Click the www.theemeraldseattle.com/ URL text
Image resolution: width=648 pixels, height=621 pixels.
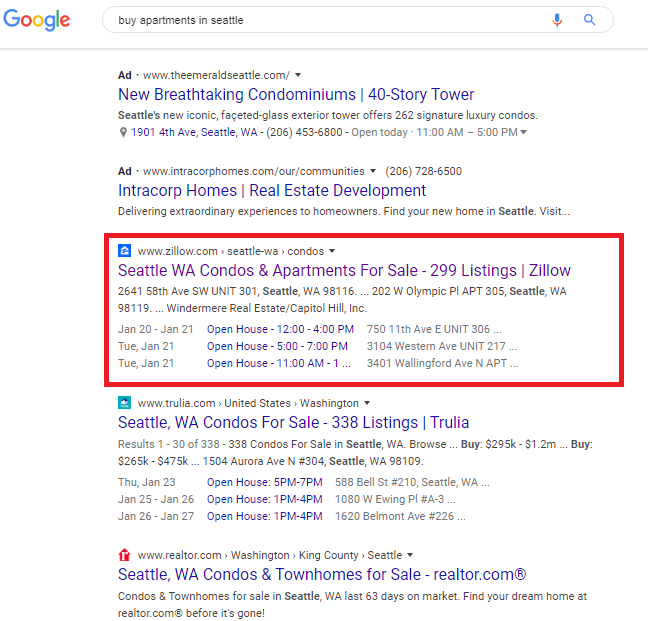coord(217,75)
